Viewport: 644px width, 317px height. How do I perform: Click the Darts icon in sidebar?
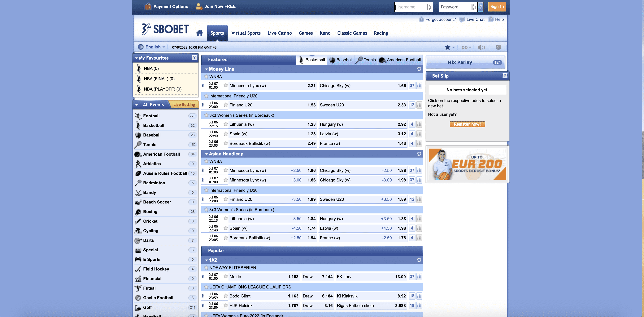pos(138,240)
